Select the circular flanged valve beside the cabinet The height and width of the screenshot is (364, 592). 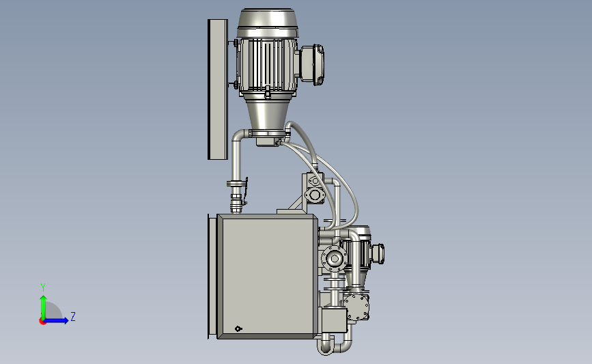334,259
